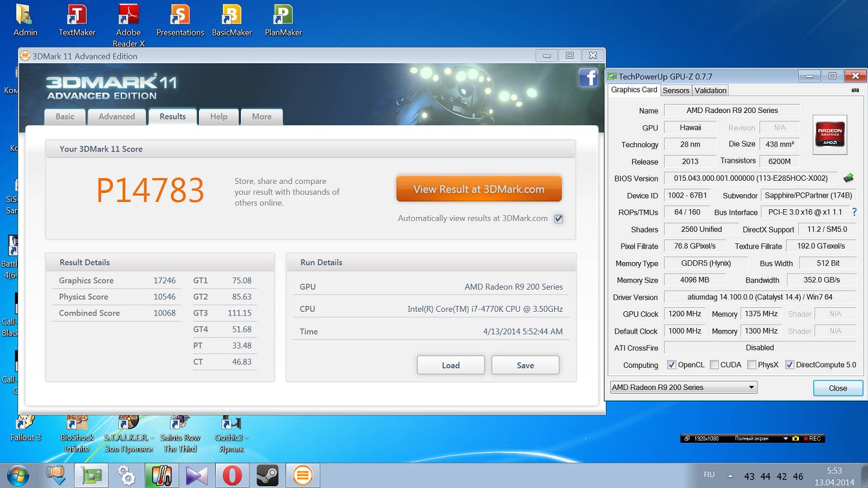Click the RU language indicator

point(708,474)
